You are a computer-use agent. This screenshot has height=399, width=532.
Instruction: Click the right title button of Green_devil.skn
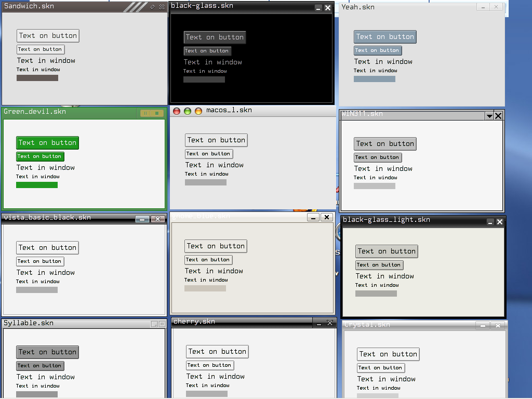tap(157, 113)
